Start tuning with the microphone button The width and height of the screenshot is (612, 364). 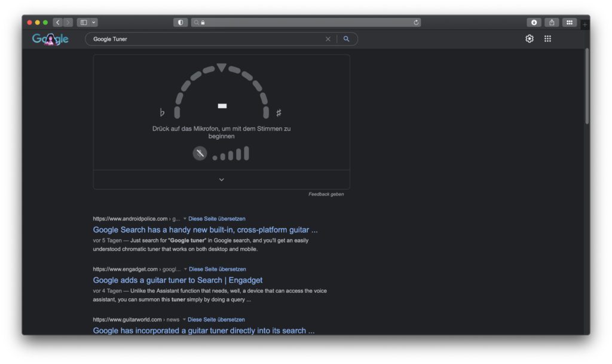tap(200, 154)
